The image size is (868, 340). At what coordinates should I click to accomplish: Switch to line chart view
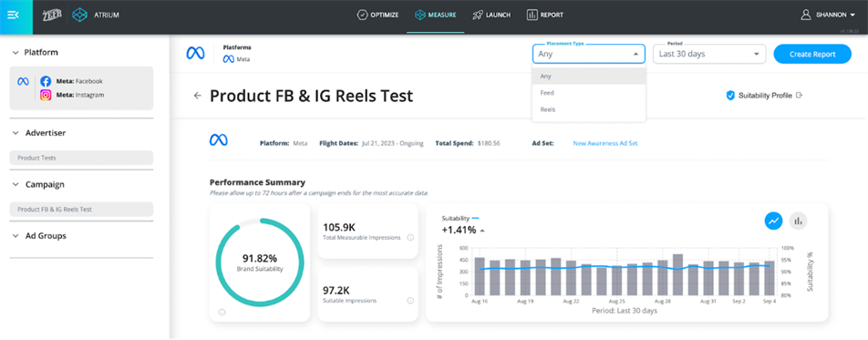[773, 221]
